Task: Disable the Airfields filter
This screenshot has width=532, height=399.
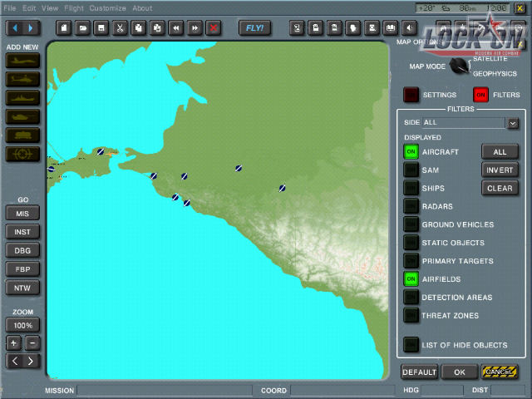Action: pyautogui.click(x=411, y=279)
